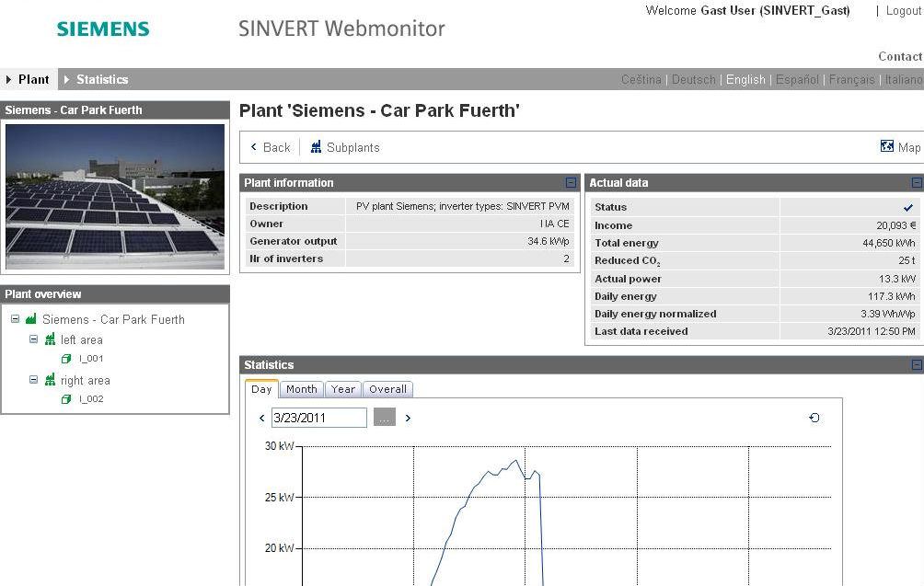Click the Description value PV plant Siemens
The height and width of the screenshot is (586, 924).
point(463,206)
